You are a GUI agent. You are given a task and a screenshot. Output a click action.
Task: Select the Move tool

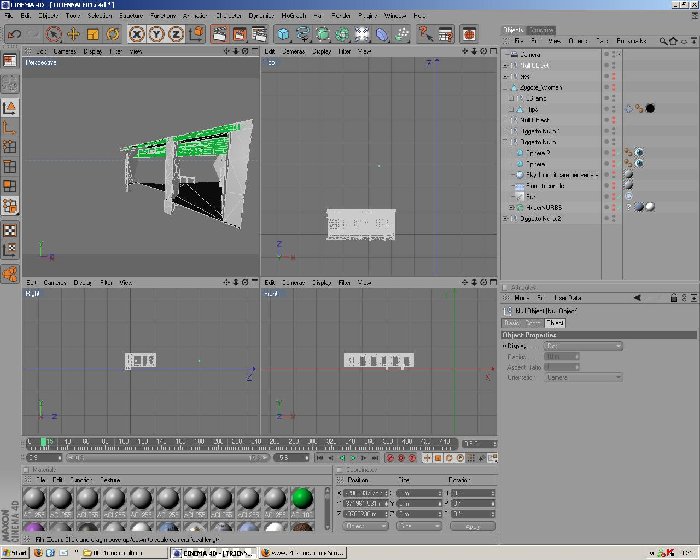coord(73,34)
